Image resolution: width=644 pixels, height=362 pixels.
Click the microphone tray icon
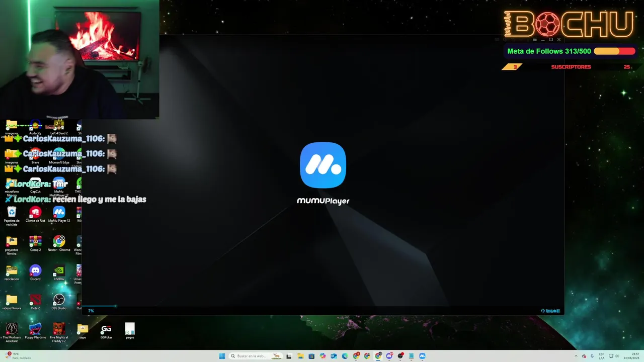pyautogui.click(x=592, y=356)
